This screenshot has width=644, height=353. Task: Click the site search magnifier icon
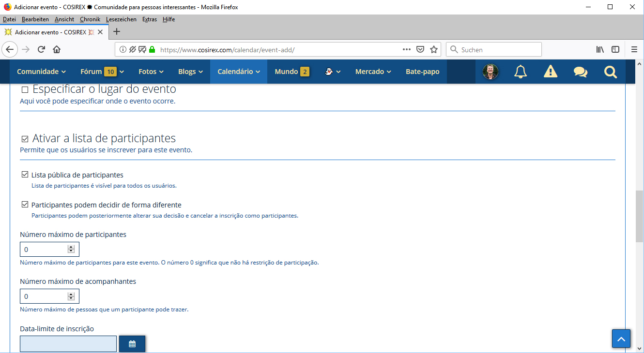click(x=611, y=72)
